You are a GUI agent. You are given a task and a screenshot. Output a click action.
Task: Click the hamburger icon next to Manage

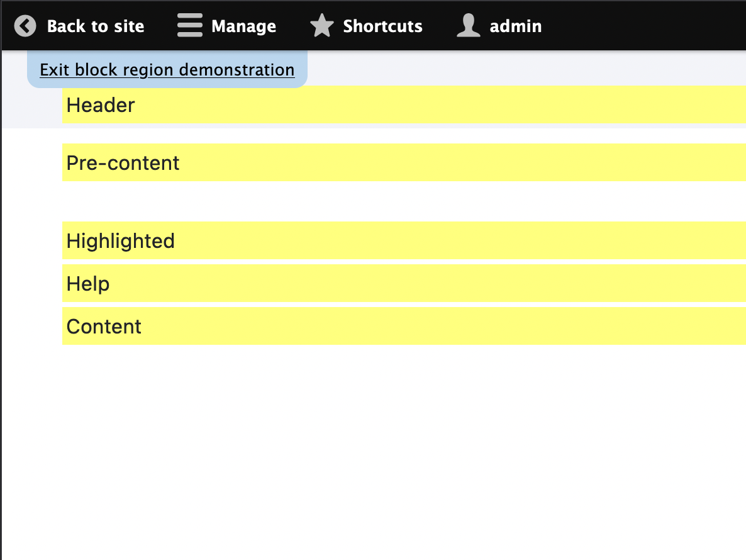[189, 26]
